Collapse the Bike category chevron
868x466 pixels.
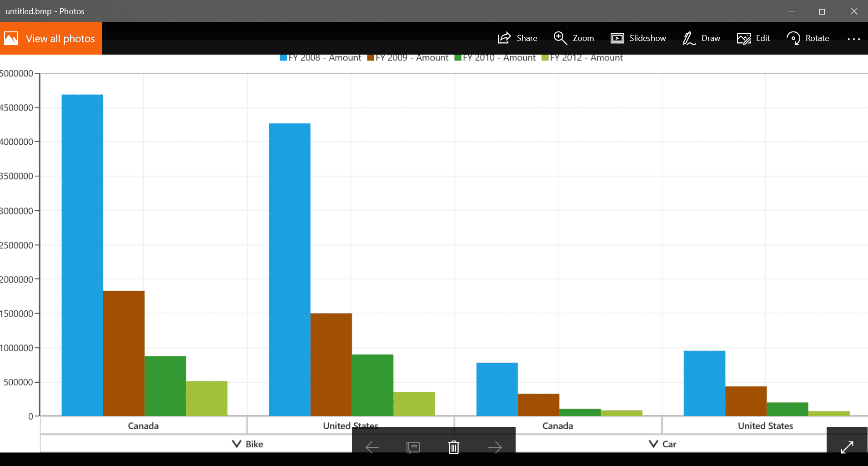click(x=236, y=444)
